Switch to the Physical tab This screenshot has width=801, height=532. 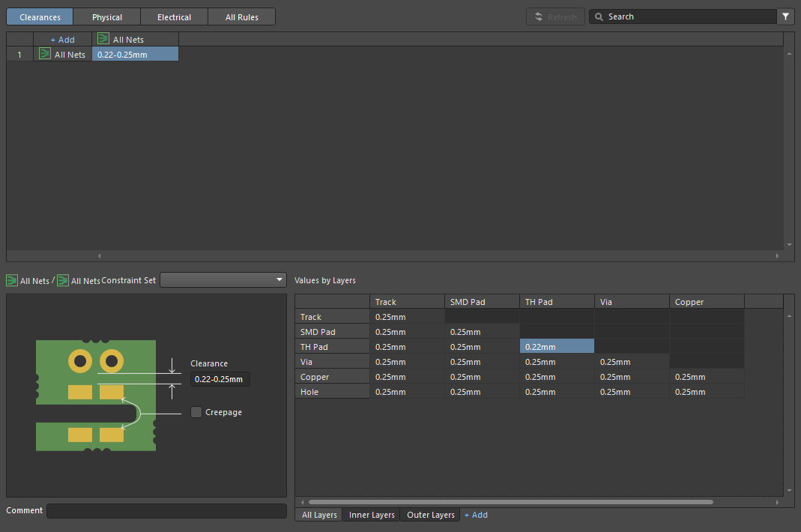107,17
